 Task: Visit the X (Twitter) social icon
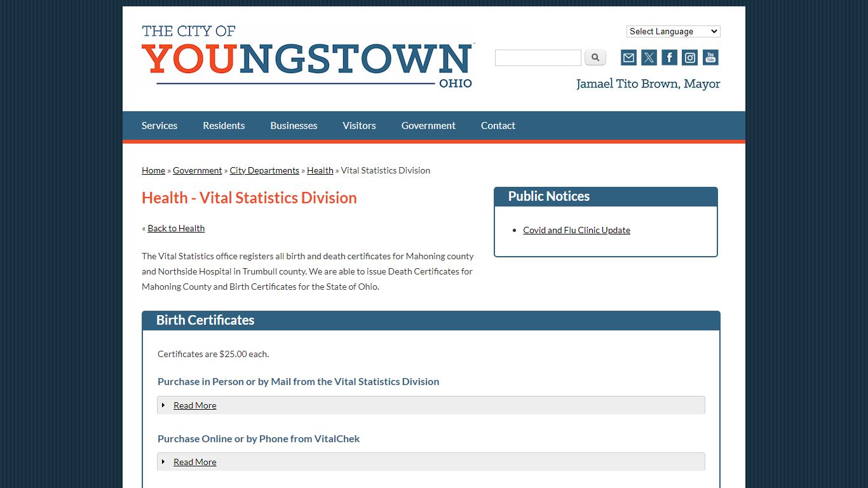click(649, 58)
